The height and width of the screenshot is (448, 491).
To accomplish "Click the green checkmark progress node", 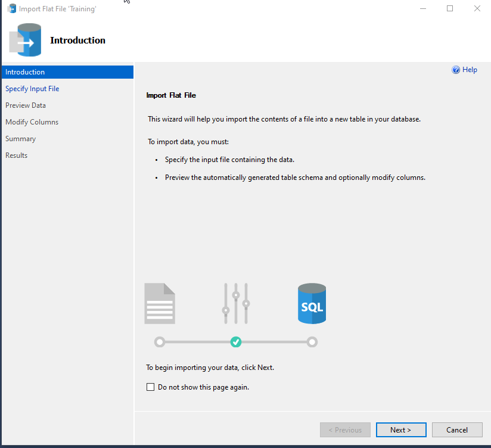I will 236,342.
